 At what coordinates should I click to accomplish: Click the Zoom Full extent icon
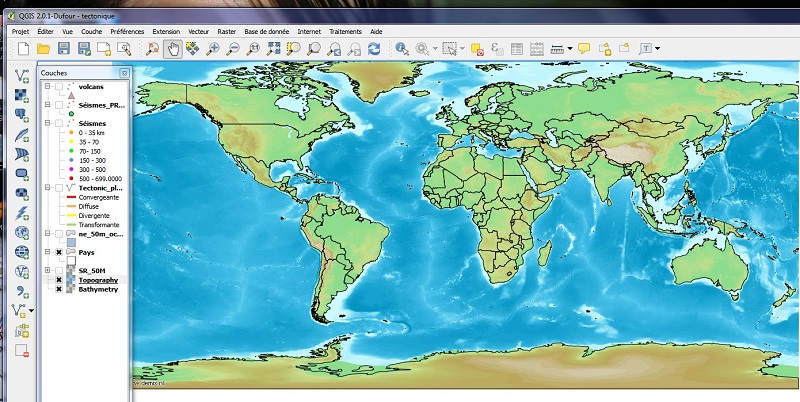pos(272,48)
